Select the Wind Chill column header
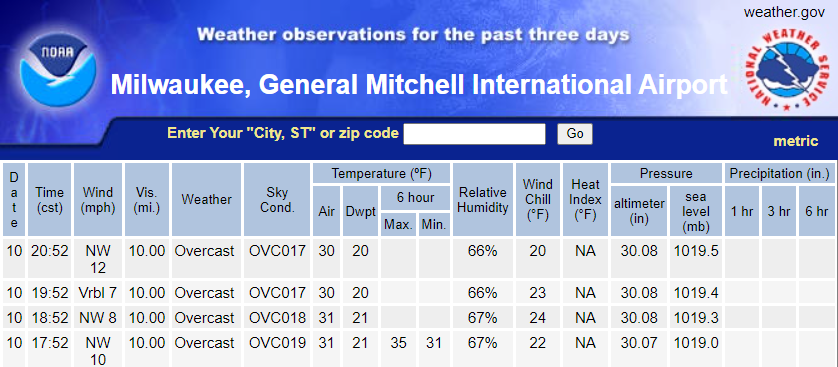The height and width of the screenshot is (367, 838). click(538, 200)
